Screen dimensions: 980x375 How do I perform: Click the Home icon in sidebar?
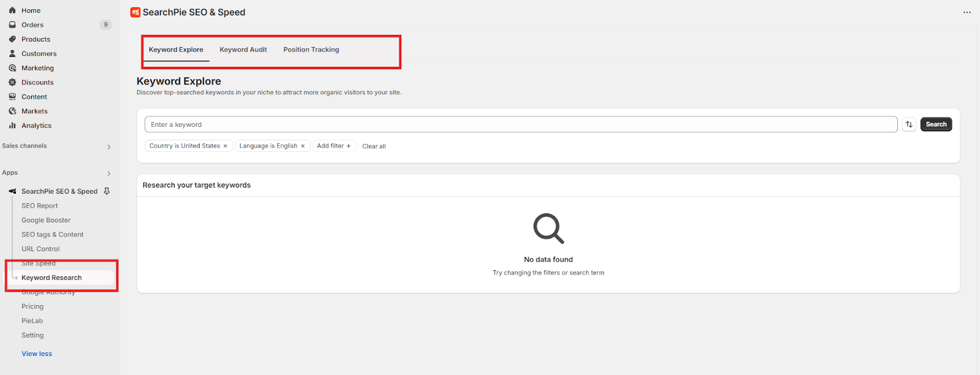coord(12,10)
